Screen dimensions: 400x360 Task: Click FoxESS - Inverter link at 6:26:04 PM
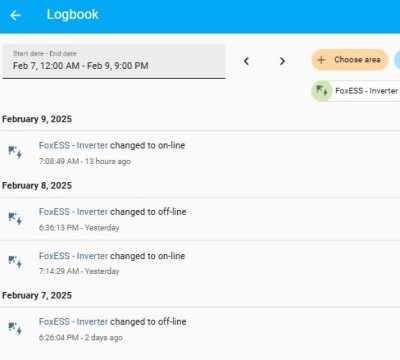coord(73,322)
